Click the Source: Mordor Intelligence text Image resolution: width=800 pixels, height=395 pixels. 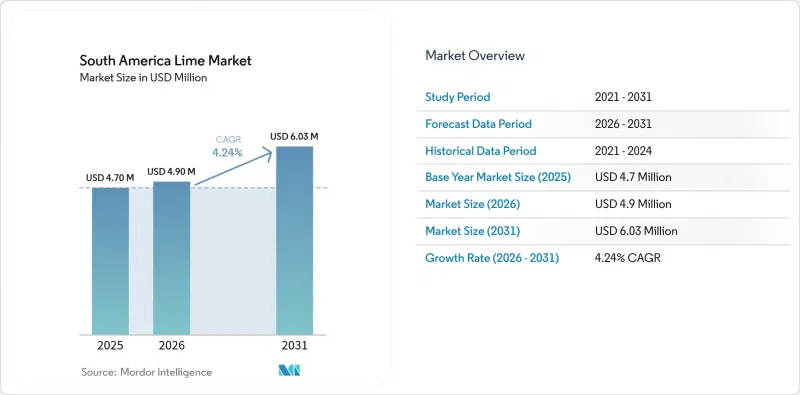[146, 372]
